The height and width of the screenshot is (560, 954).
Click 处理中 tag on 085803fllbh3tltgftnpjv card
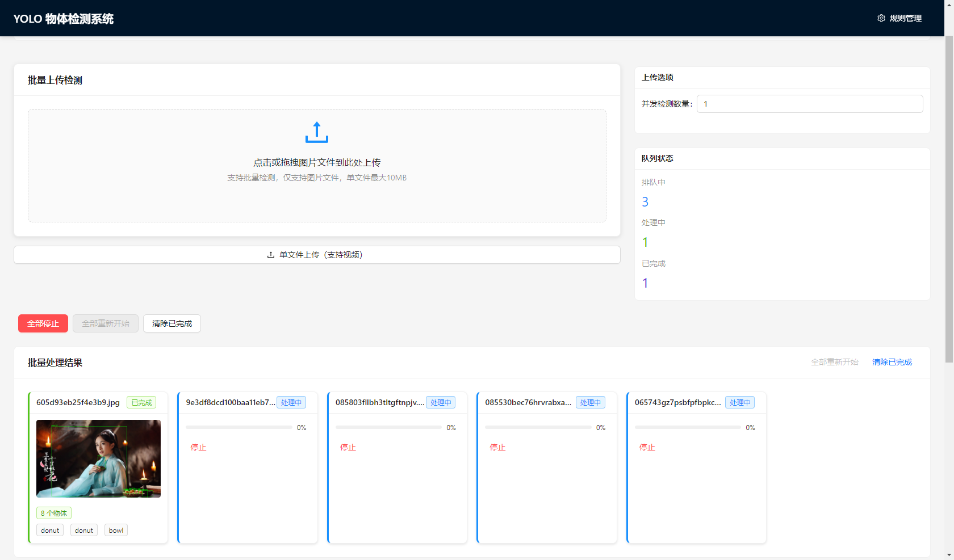click(441, 402)
